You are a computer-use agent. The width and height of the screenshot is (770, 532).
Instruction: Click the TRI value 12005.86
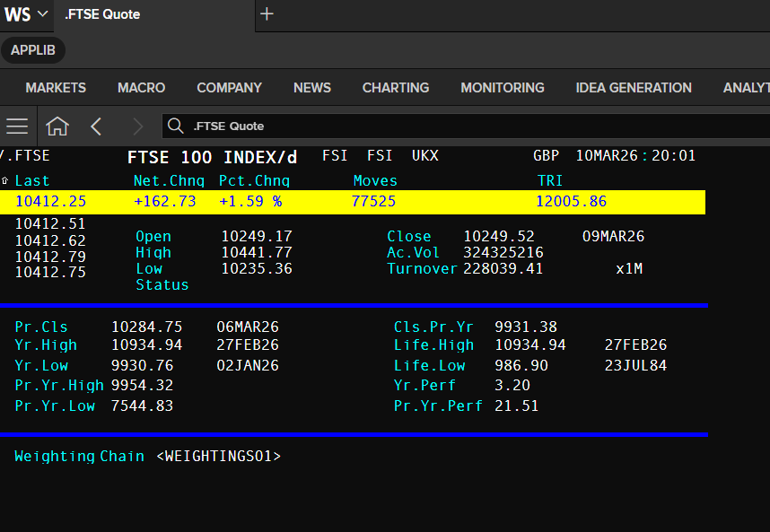click(x=571, y=201)
